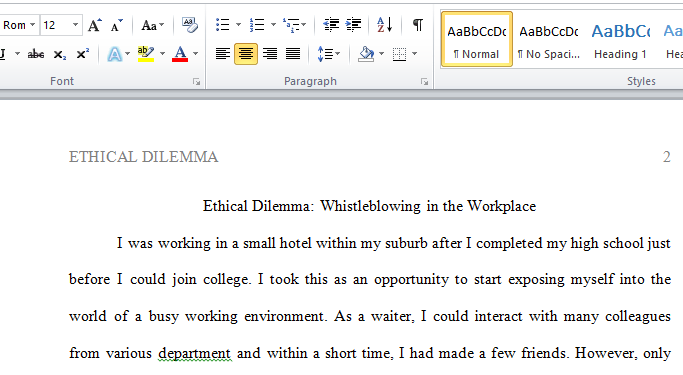Click the Line Spacing button
Image resolution: width=683 pixels, height=375 pixels.
(328, 54)
